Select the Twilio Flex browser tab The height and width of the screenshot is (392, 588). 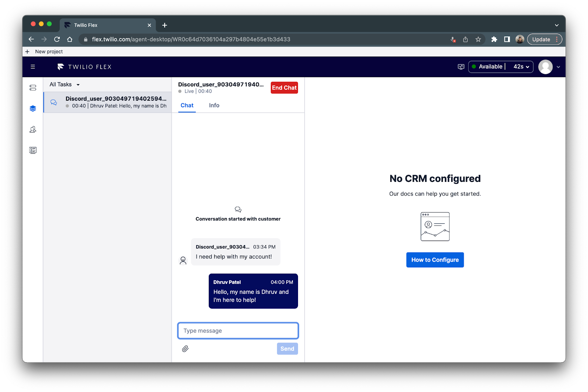click(108, 25)
